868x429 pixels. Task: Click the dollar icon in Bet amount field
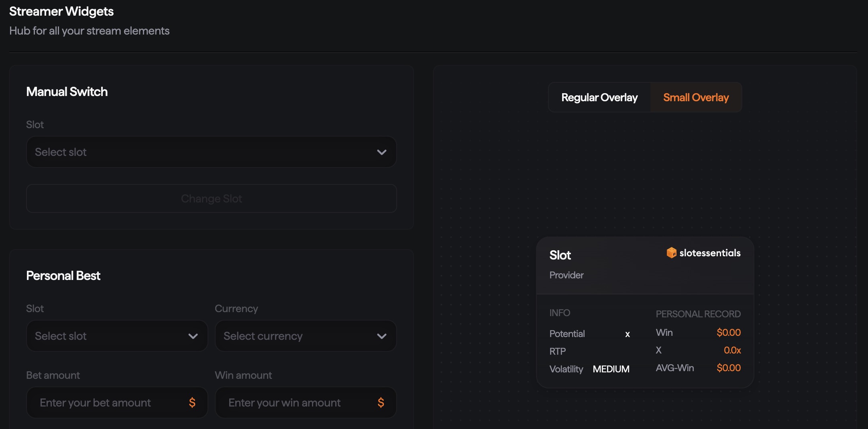click(192, 402)
